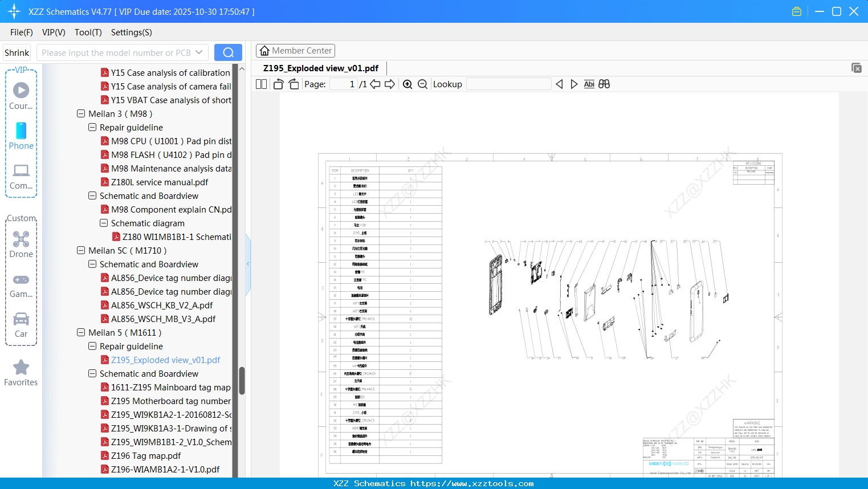The width and height of the screenshot is (868, 489).
Task: Collapse the left tree panel handle
Action: [248, 263]
